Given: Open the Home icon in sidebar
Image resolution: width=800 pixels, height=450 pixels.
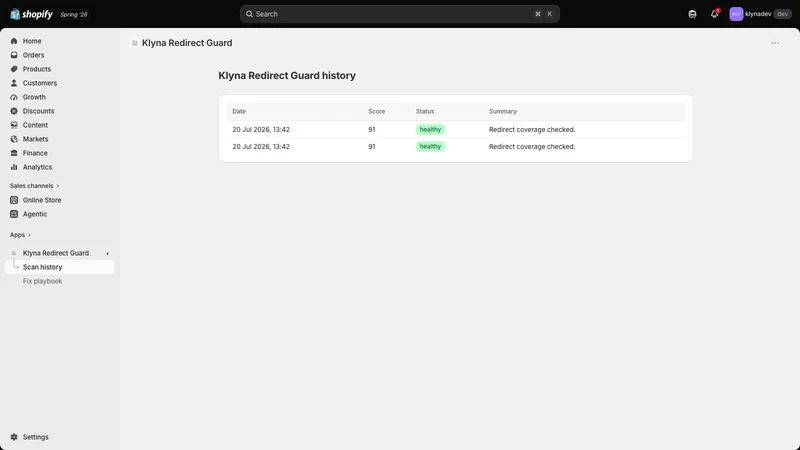Looking at the screenshot, I should 14,41.
